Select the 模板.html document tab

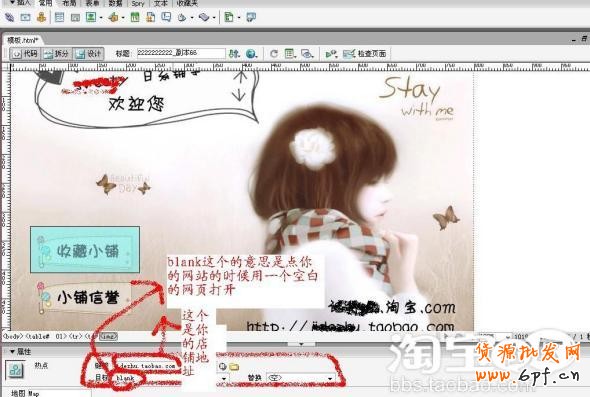[x=23, y=40]
